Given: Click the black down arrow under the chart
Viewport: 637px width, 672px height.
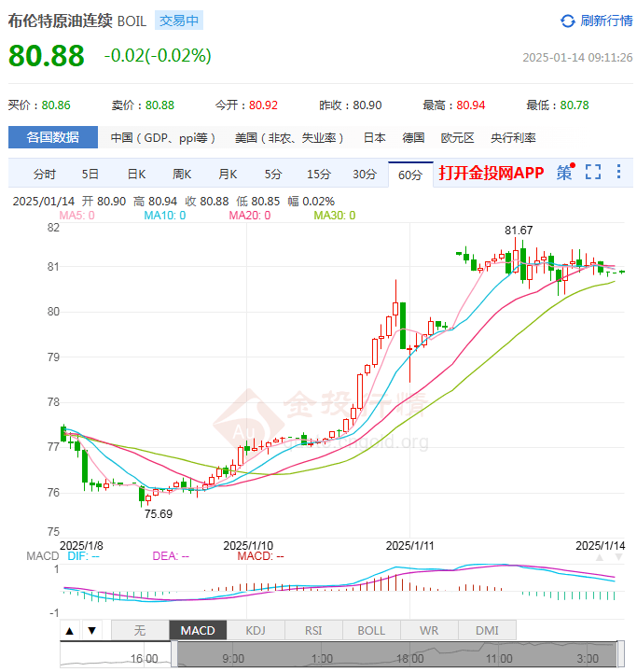Looking at the screenshot, I should [91, 630].
